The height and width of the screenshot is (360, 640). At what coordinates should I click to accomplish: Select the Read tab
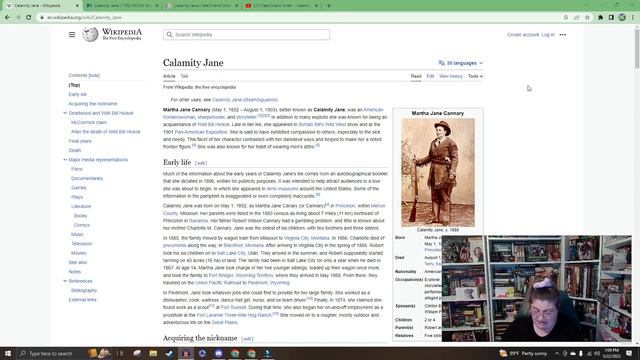point(416,76)
